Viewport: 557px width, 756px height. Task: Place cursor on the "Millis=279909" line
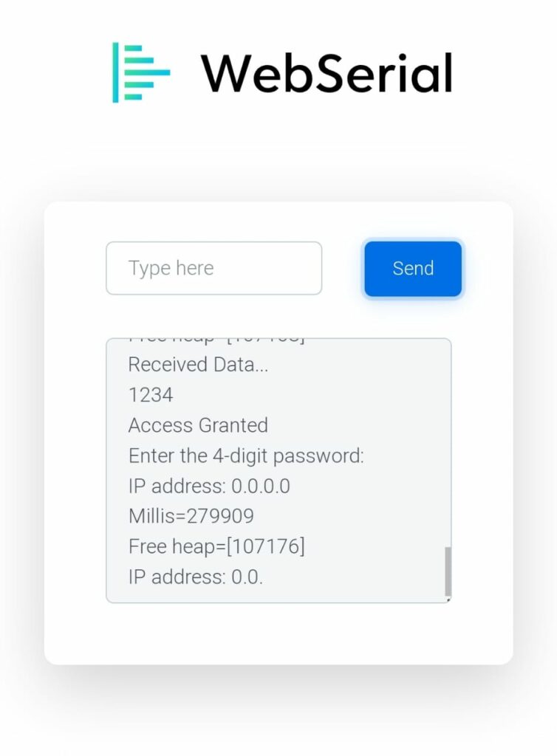(191, 516)
